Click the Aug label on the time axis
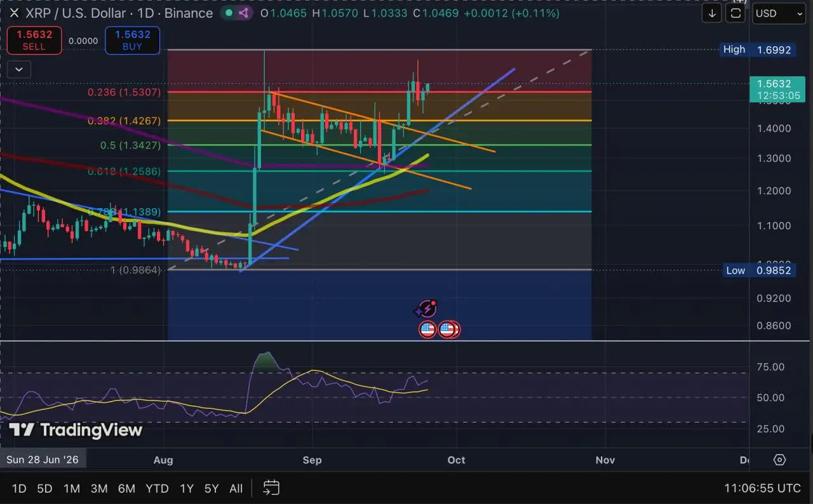 coord(163,460)
